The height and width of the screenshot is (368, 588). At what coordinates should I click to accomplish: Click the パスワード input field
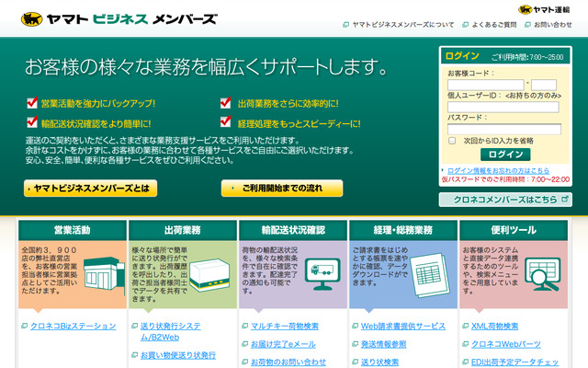pos(504,129)
